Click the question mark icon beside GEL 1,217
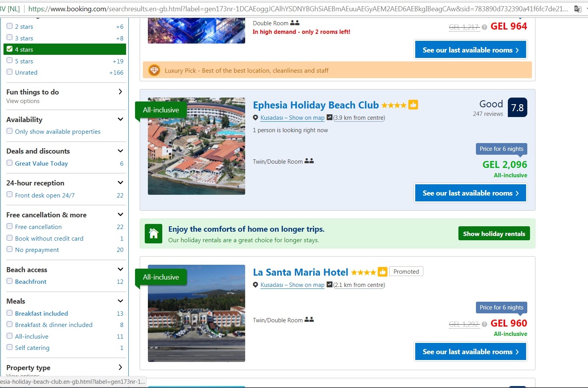The image size is (588, 388). pyautogui.click(x=484, y=27)
